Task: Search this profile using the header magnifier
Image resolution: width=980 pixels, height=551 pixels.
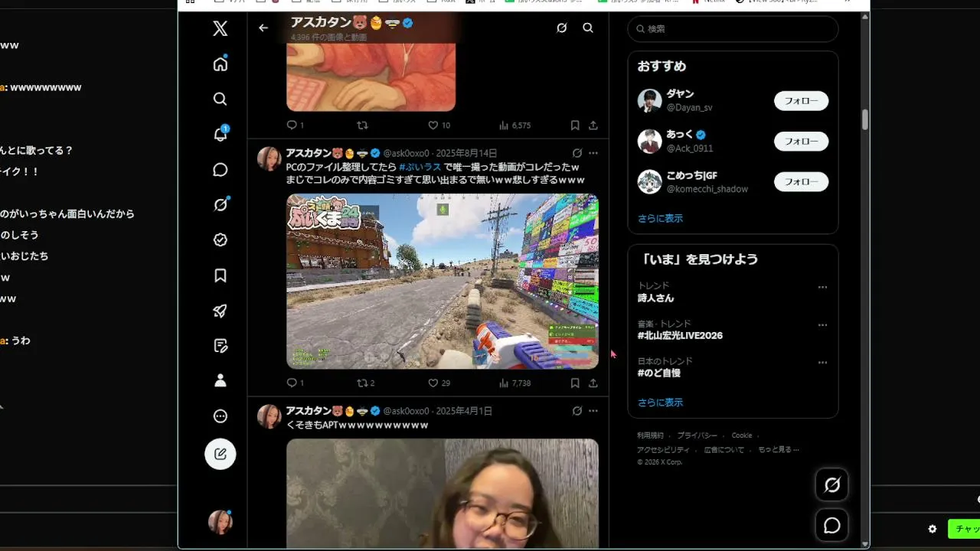Action: [x=588, y=28]
